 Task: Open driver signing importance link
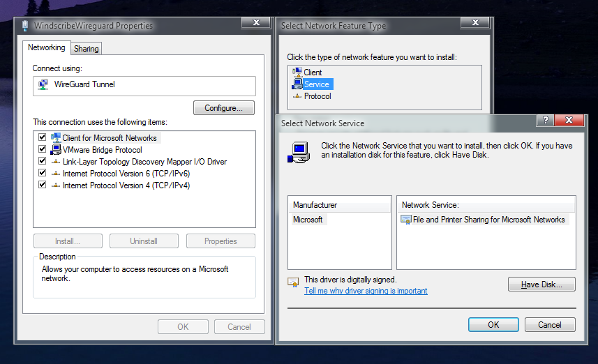point(366,291)
